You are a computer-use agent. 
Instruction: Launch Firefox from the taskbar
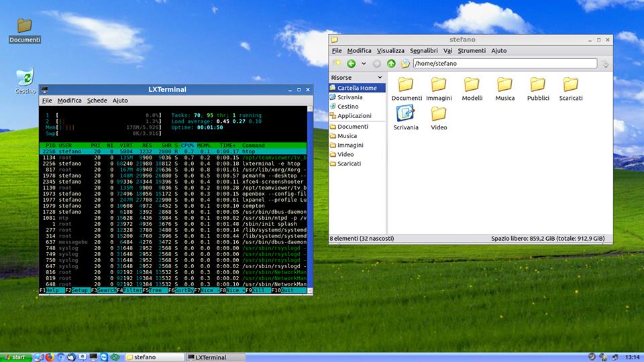pos(50,357)
